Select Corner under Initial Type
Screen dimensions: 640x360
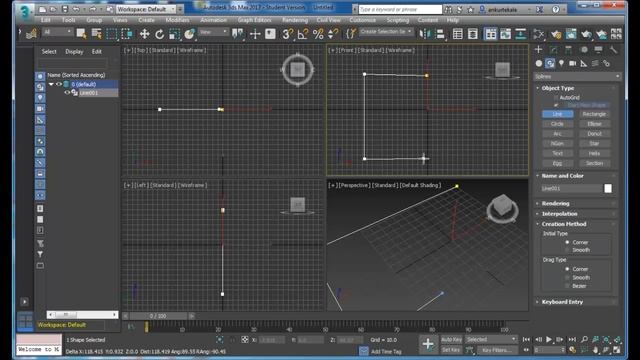[567, 242]
